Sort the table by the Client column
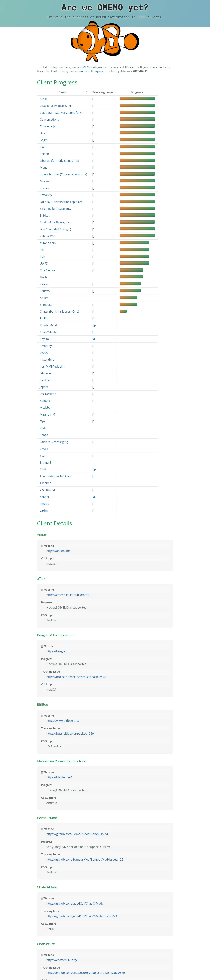The image size is (210, 980). (63, 92)
